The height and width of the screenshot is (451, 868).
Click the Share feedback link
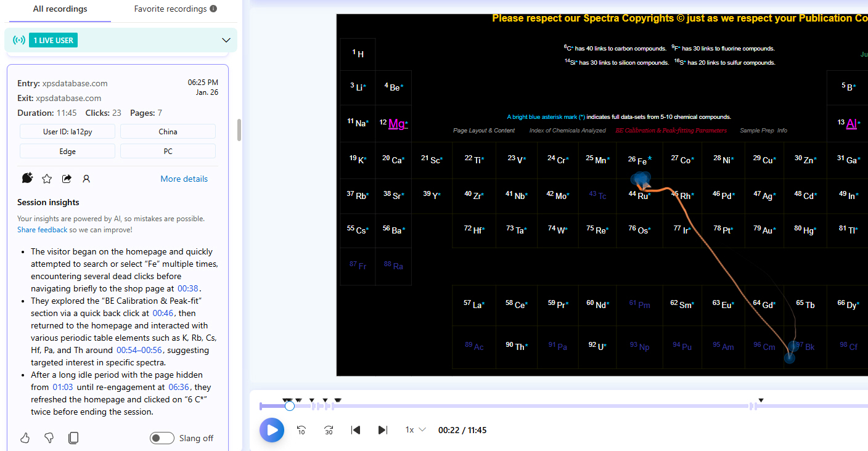43,230
